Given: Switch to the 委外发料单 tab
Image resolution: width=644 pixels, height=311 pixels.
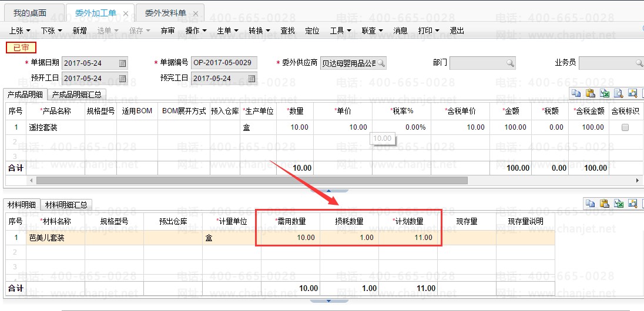Looking at the screenshot, I should click(x=166, y=13).
